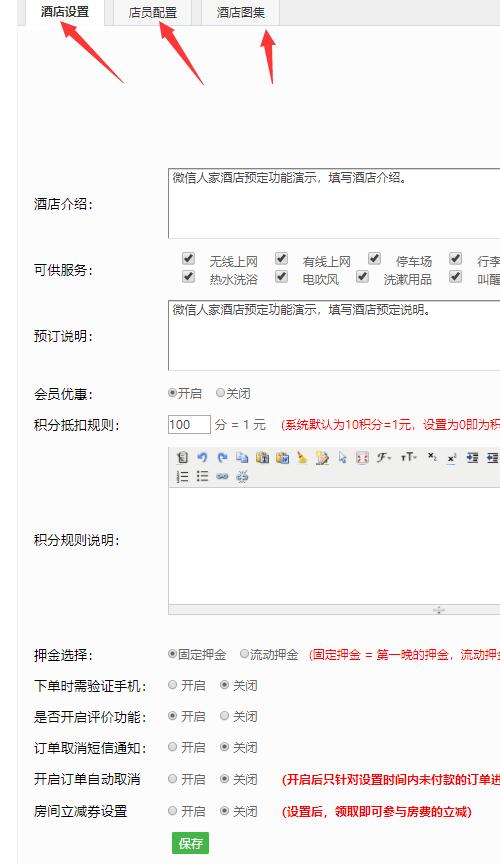Viewport: 500px width, 864px height.
Task: Enable 开启订单自动取消 with 开启
Action: point(173,779)
